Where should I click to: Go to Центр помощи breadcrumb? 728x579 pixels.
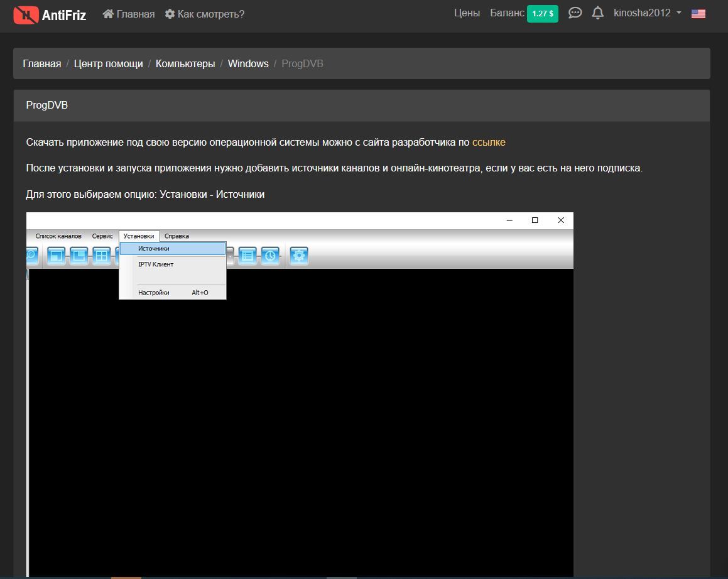(108, 63)
